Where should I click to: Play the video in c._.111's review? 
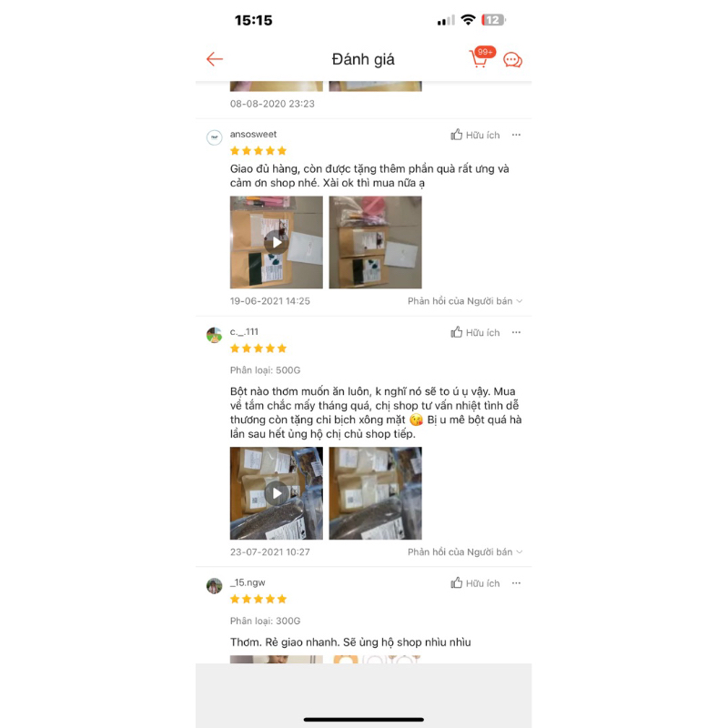[x=277, y=493]
